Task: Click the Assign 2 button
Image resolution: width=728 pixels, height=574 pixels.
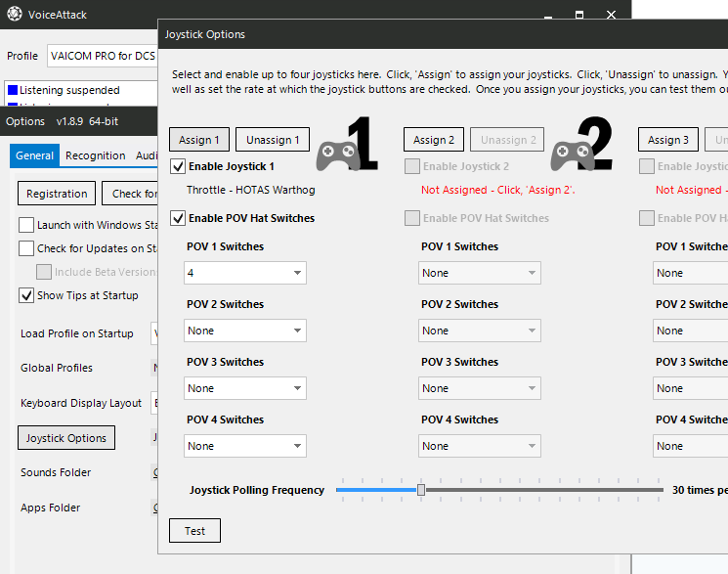Action: pos(434,140)
